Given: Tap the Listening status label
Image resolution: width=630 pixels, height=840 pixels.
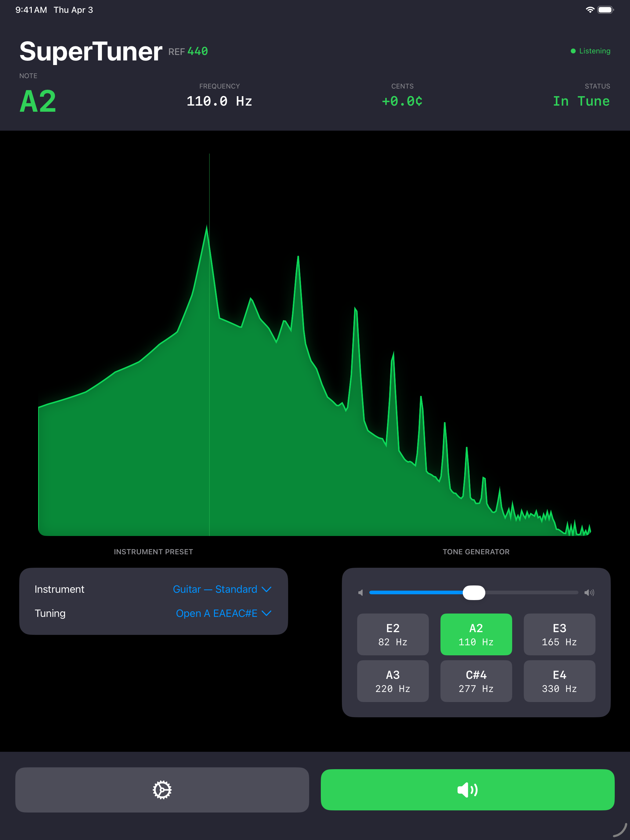Looking at the screenshot, I should pos(595,51).
